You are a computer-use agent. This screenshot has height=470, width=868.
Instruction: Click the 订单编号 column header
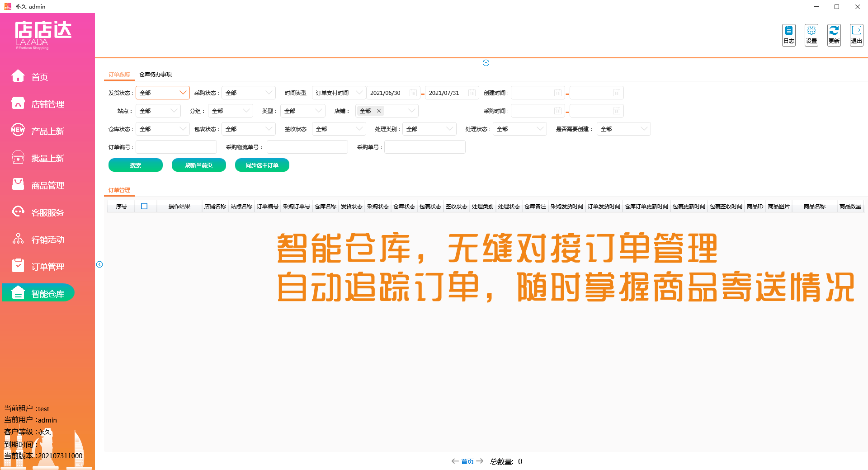268,206
